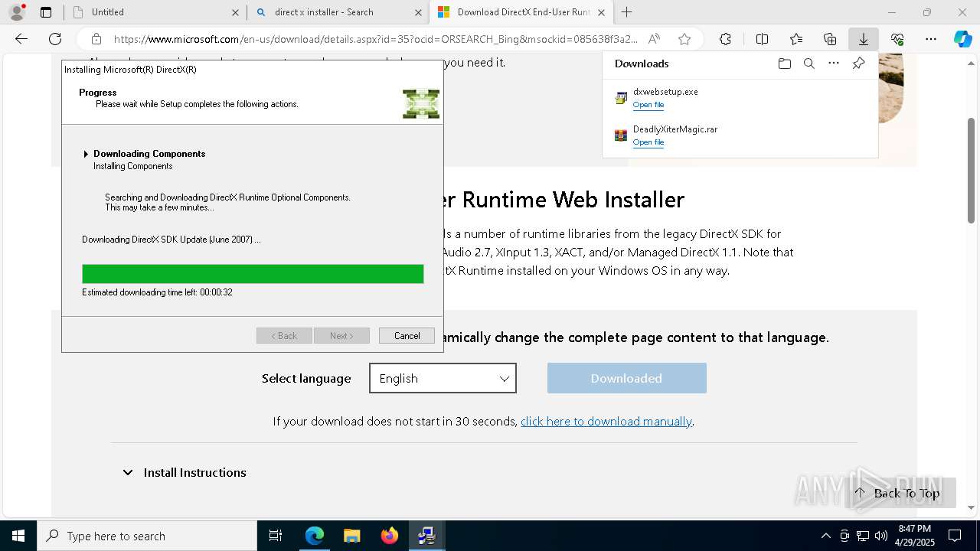Open Browser essentials heart icon
Screen dimensions: 980x551
897,39
